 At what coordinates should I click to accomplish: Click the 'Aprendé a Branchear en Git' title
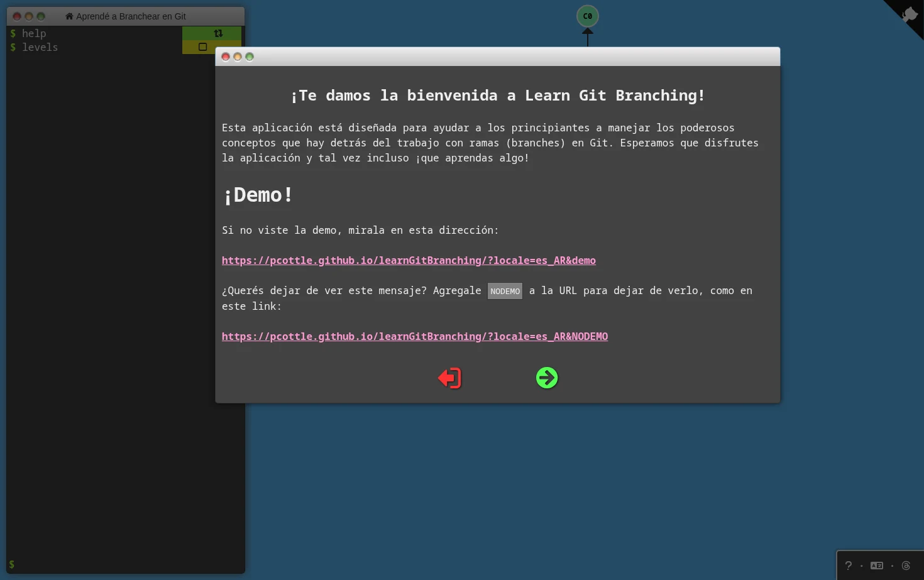(131, 16)
